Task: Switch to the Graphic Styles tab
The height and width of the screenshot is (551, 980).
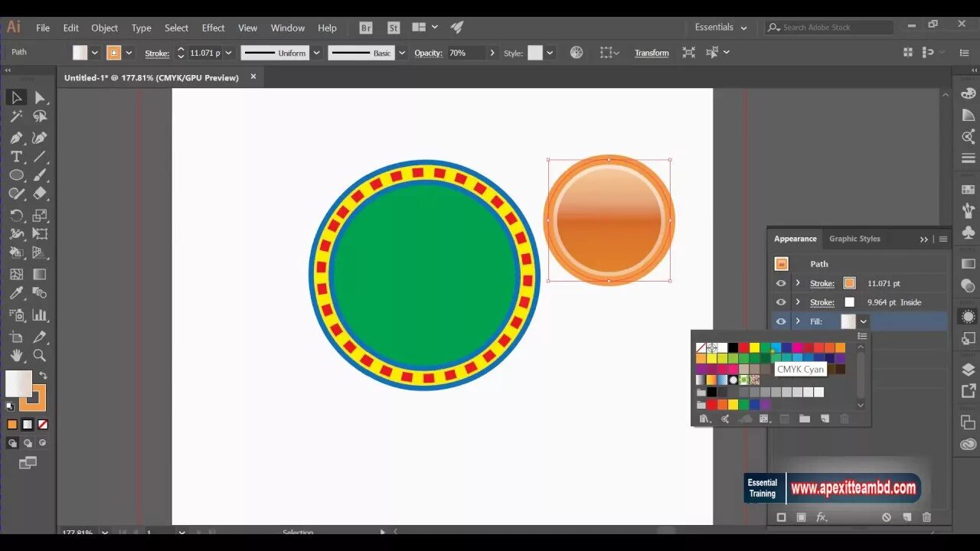Action: 854,239
